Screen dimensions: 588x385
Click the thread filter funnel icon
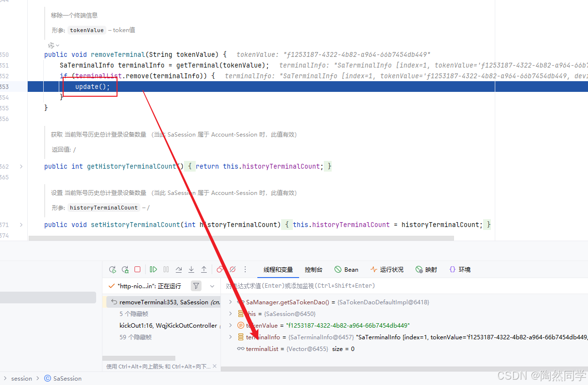[x=196, y=286]
